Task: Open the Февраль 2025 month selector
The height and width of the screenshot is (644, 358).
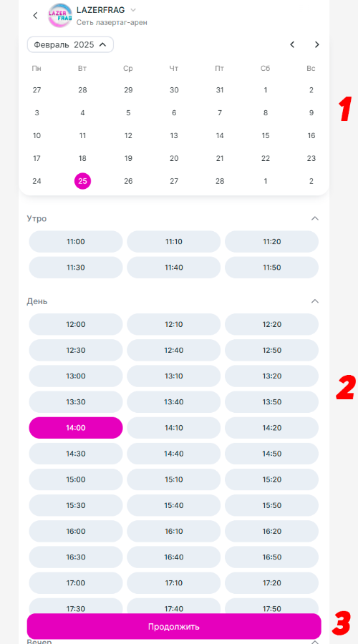Action: point(70,45)
